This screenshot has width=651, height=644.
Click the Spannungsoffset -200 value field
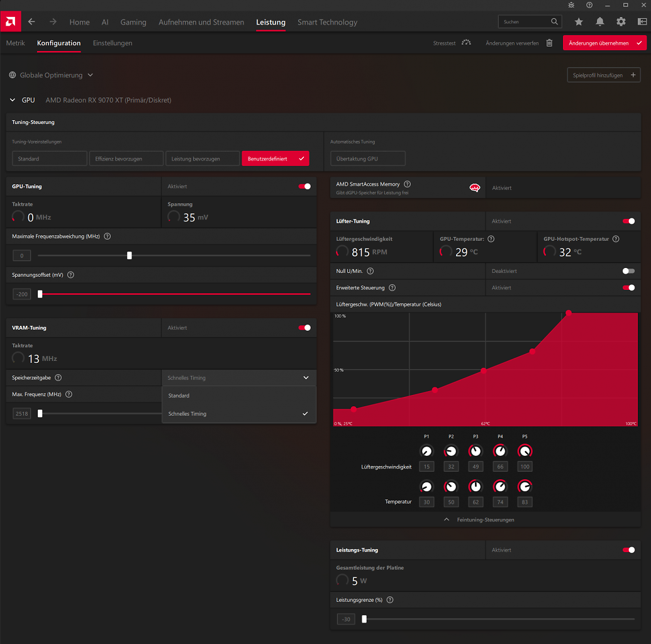[x=21, y=294]
